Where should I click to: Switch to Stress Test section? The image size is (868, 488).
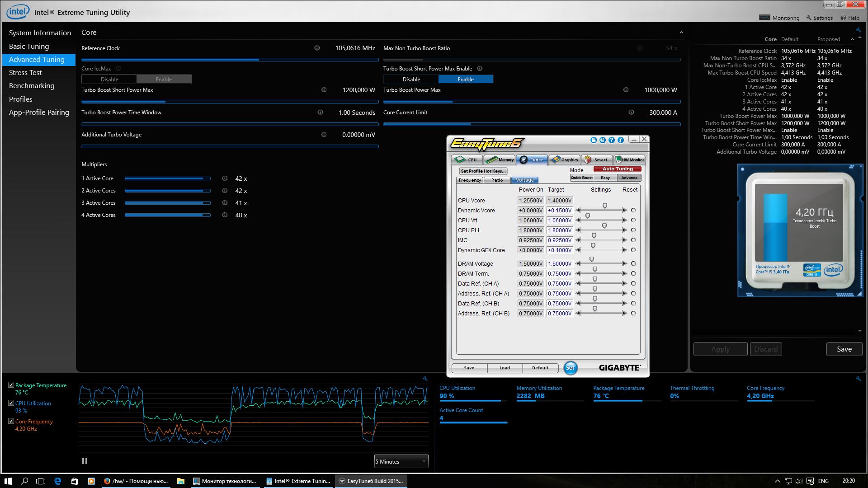point(25,72)
